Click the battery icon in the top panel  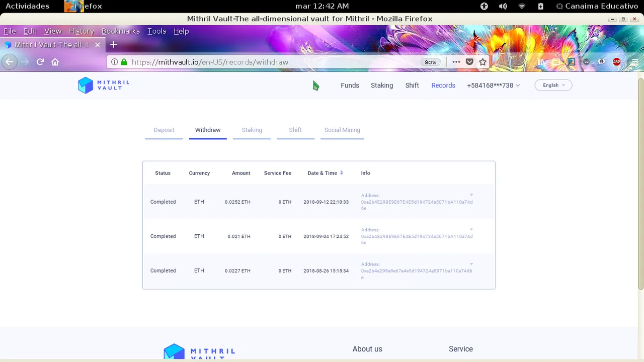540,6
